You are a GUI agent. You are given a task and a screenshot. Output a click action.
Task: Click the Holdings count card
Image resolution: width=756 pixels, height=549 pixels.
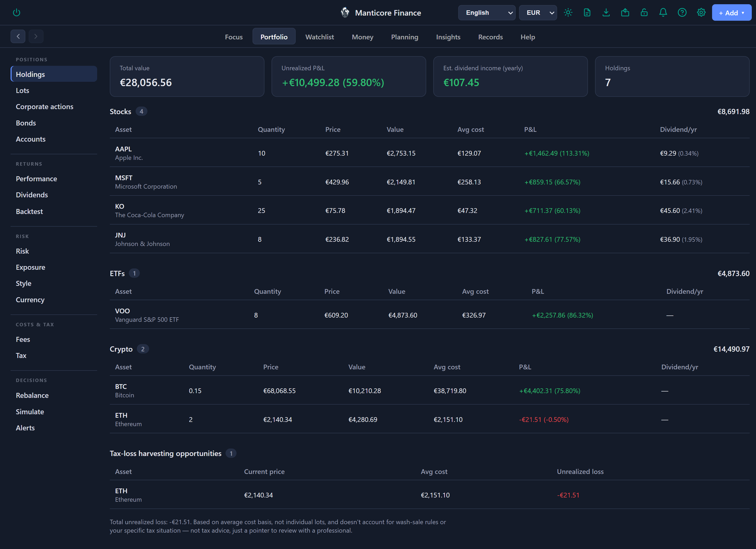click(x=672, y=76)
